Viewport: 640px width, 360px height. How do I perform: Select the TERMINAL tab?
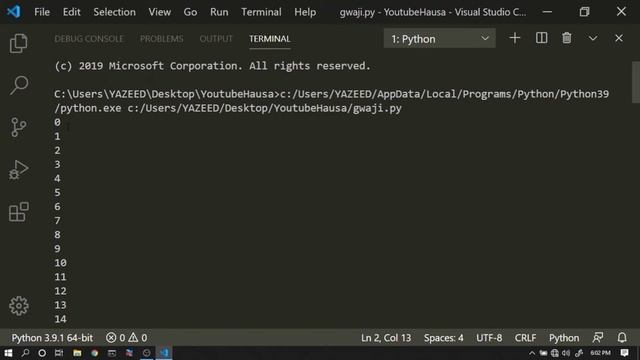pyautogui.click(x=270, y=39)
